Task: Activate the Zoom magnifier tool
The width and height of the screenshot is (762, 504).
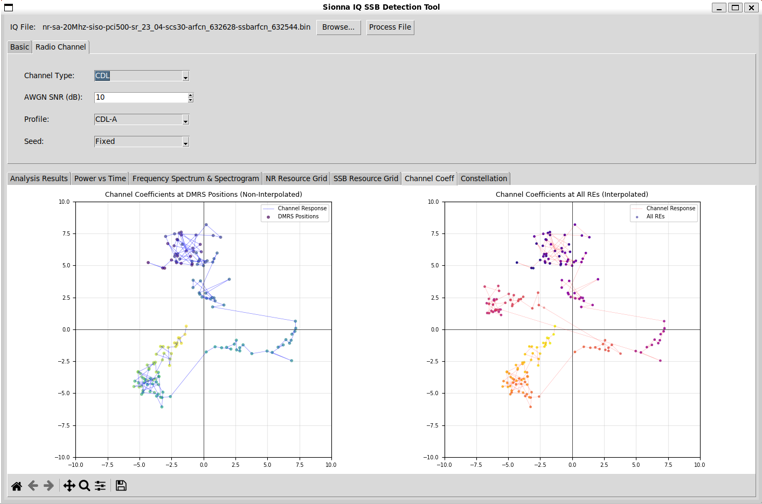Action: (x=85, y=486)
